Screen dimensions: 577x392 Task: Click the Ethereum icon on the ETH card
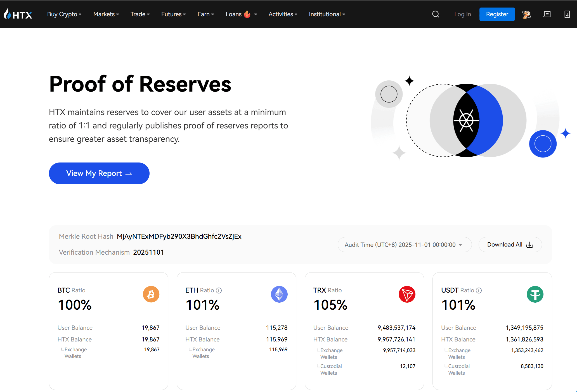point(279,294)
